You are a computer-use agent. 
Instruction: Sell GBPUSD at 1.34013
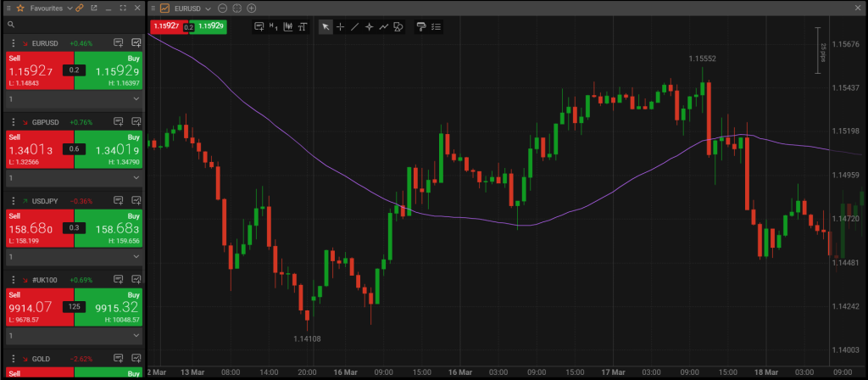[x=39, y=149]
